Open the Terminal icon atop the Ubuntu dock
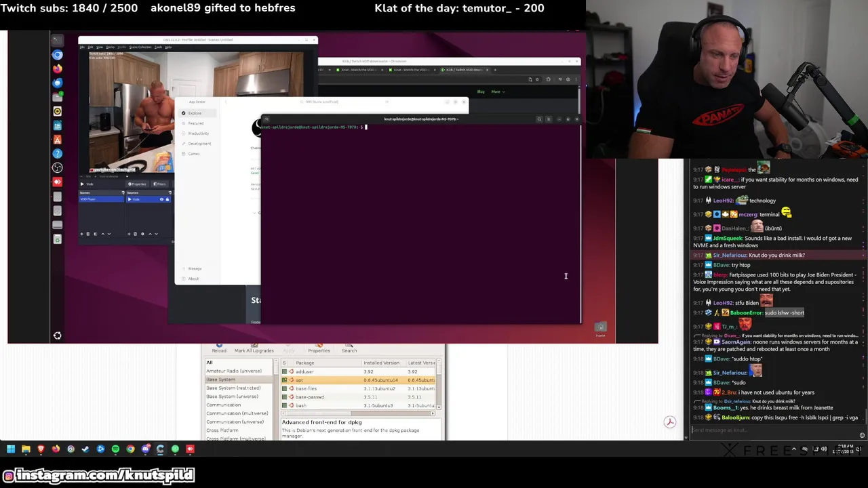This screenshot has height=488, width=868. pos(58,40)
